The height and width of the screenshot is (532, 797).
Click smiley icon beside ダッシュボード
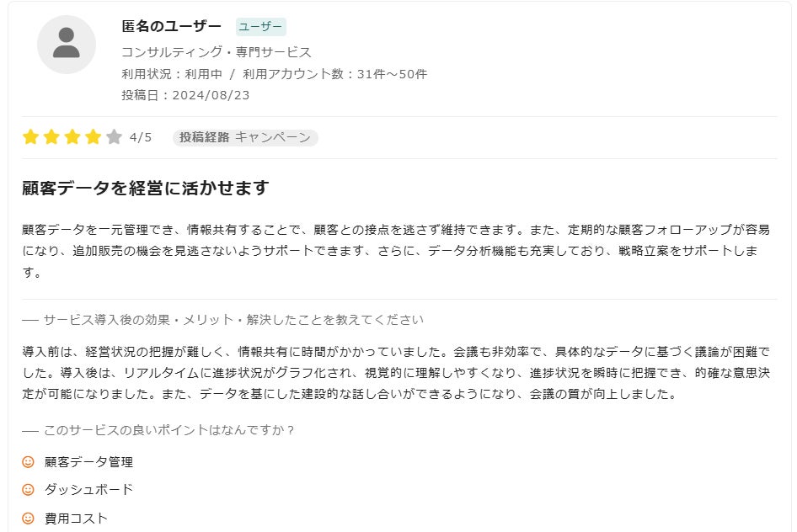28,490
